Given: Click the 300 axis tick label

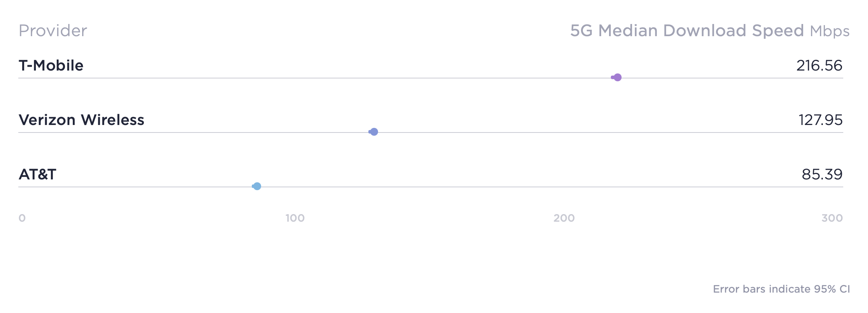Looking at the screenshot, I should 832,218.
